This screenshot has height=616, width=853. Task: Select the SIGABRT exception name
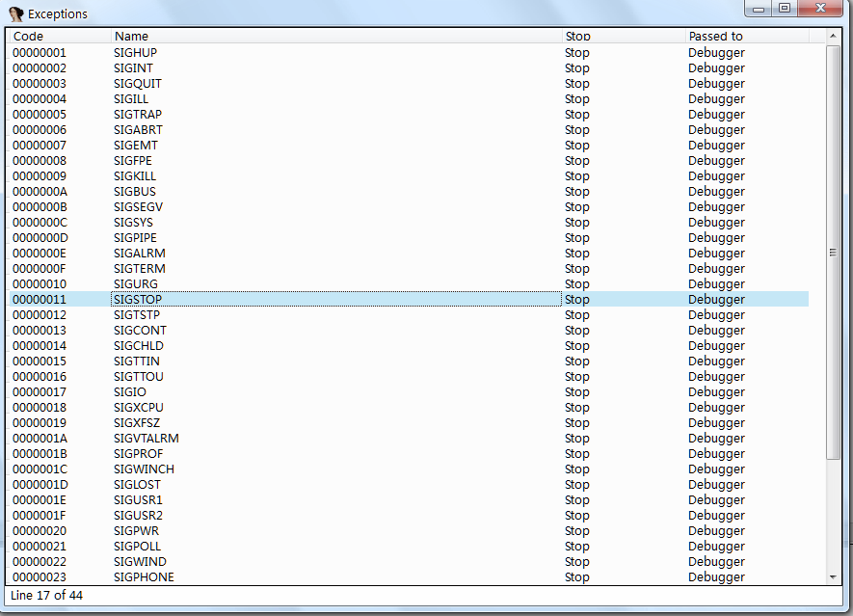pos(138,129)
